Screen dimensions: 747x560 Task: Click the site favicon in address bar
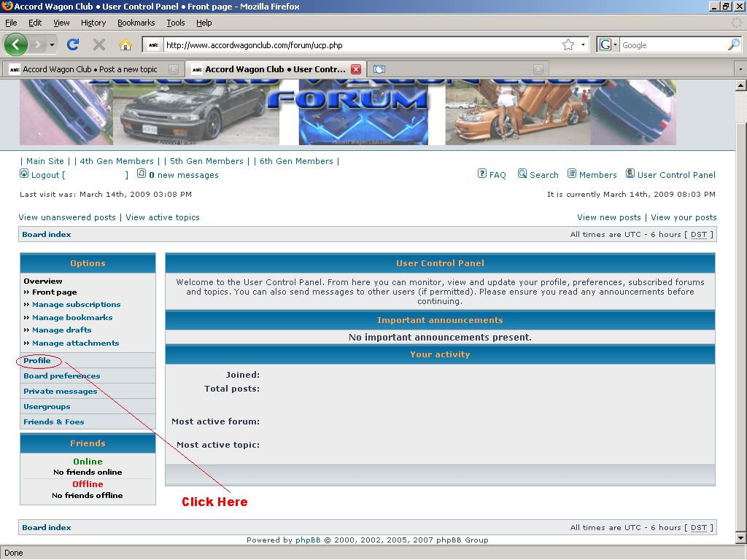click(x=153, y=45)
